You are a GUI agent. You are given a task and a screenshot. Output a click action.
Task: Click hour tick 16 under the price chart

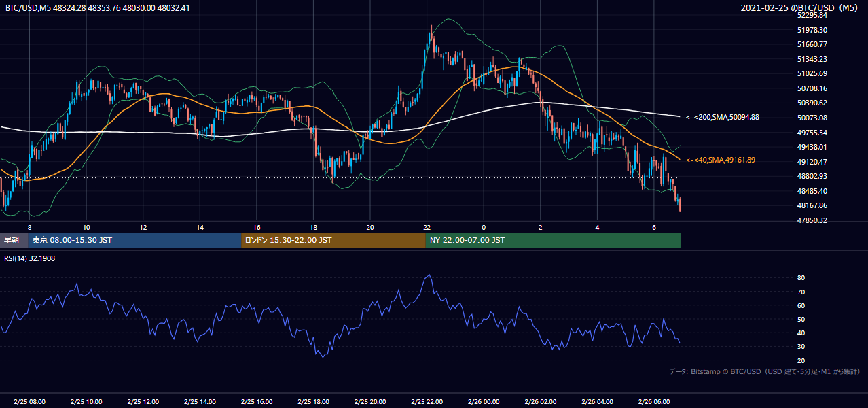tap(256, 226)
